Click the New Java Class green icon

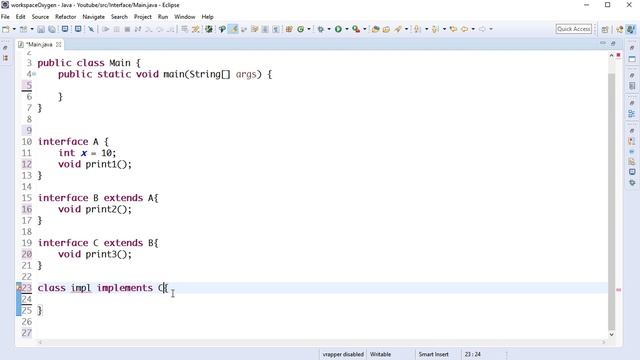[301, 29]
